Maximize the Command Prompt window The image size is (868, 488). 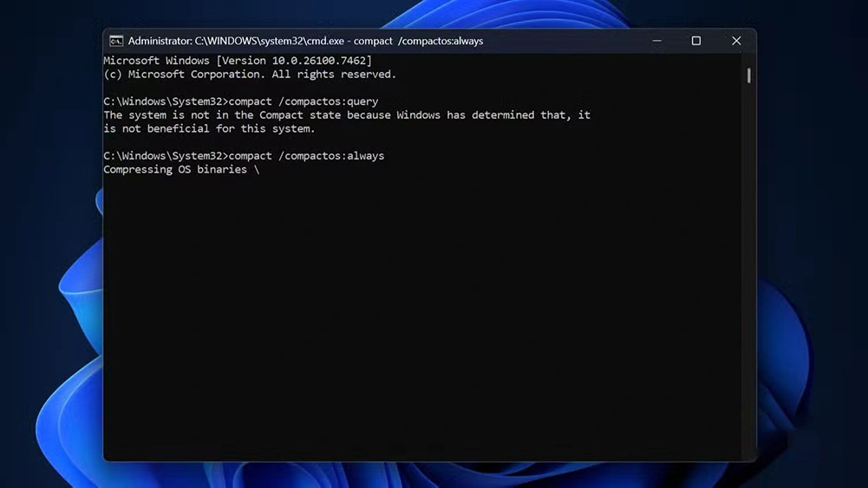tap(695, 41)
